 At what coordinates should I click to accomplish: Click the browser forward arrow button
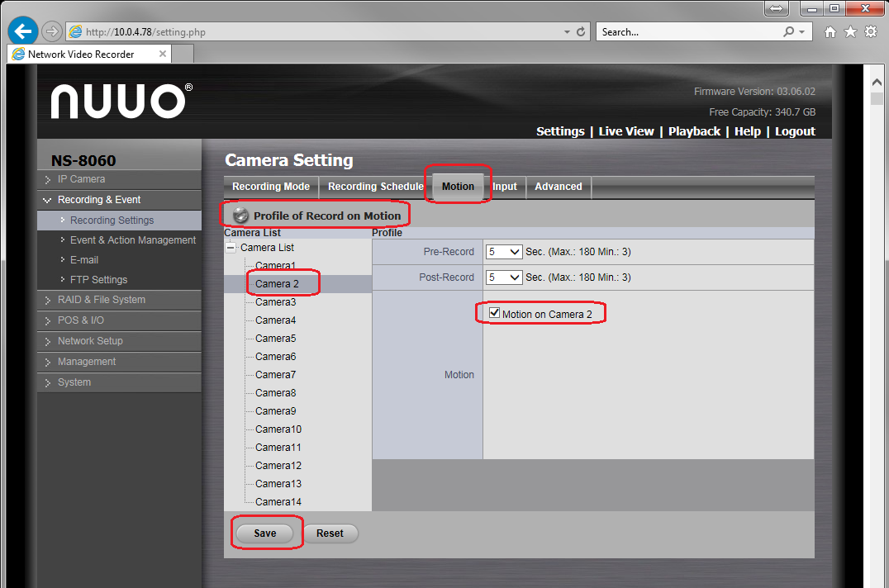52,32
